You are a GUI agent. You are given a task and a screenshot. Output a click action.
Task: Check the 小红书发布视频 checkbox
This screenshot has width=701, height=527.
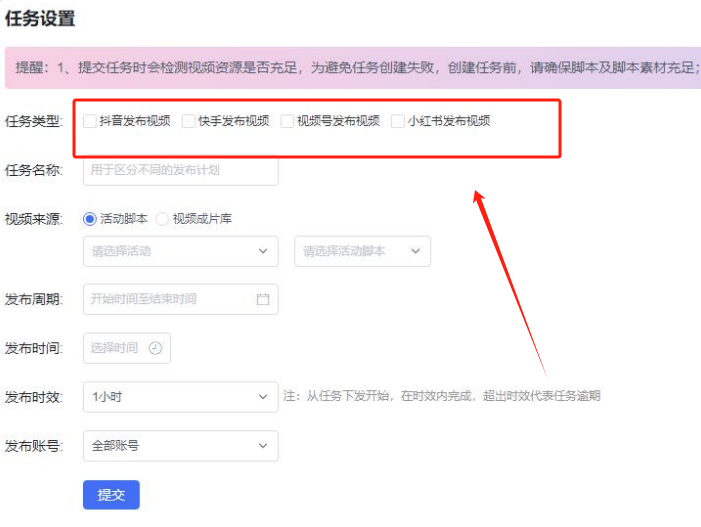397,121
